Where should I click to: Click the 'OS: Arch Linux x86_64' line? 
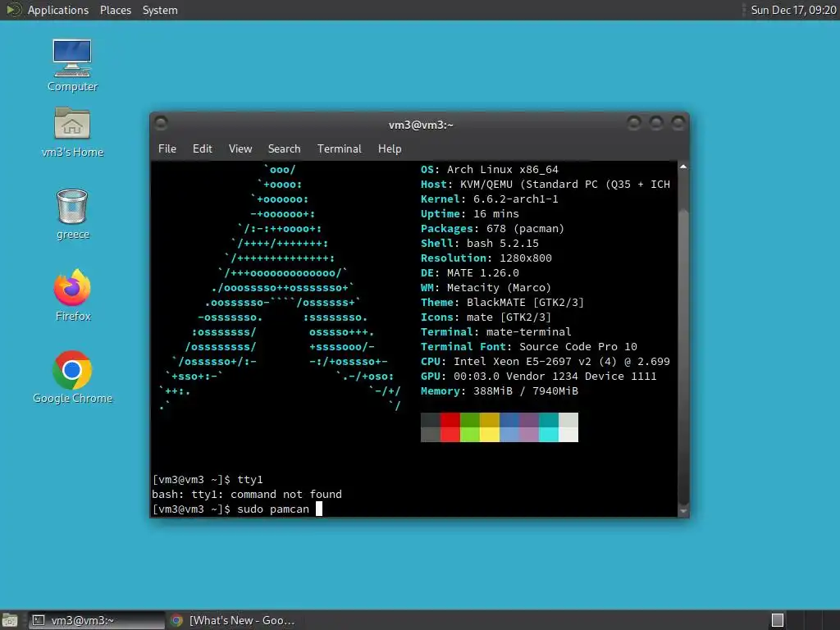[x=489, y=169]
